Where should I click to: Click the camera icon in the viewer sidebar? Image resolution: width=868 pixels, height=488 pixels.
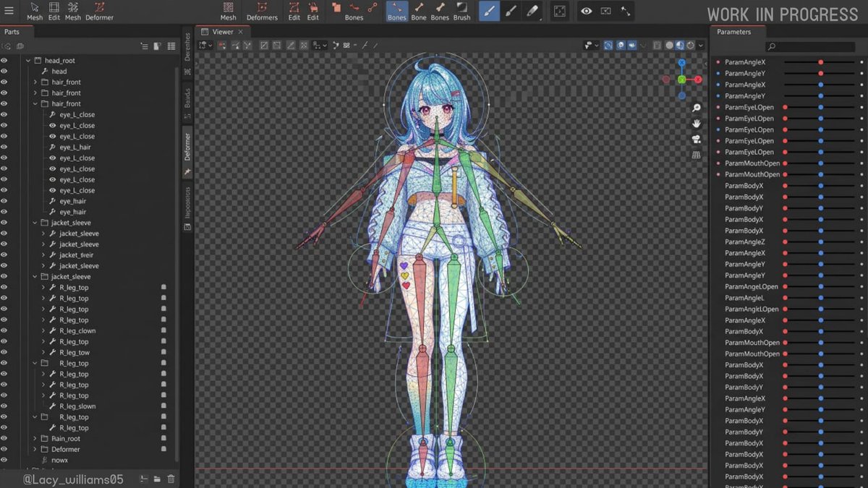697,139
